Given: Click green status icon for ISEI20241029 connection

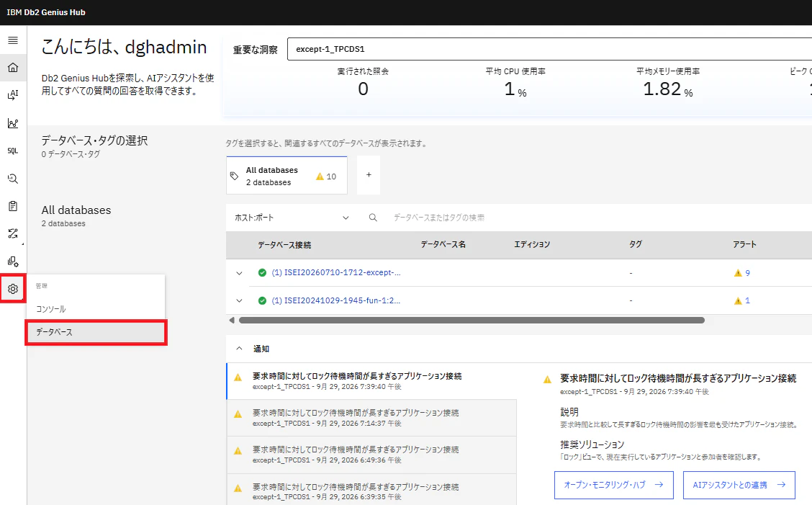Looking at the screenshot, I should pos(262,300).
